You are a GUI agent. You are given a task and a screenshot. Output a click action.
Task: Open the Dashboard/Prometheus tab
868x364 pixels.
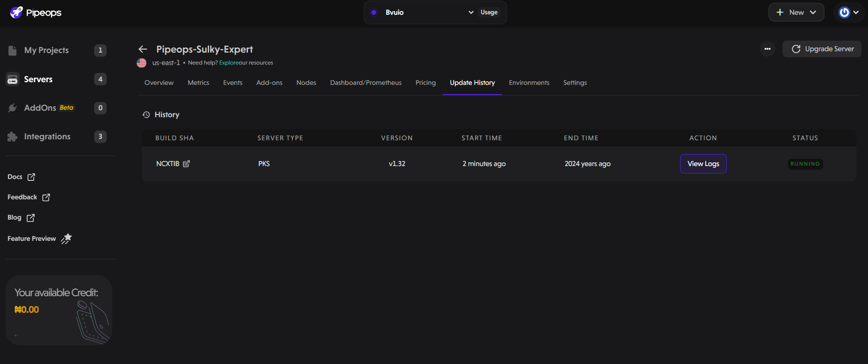tap(366, 83)
